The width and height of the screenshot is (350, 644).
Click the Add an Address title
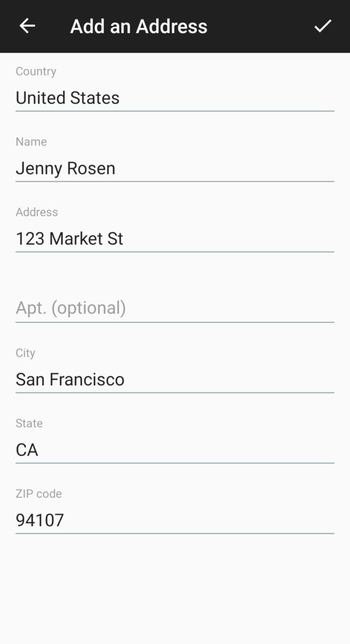138,26
